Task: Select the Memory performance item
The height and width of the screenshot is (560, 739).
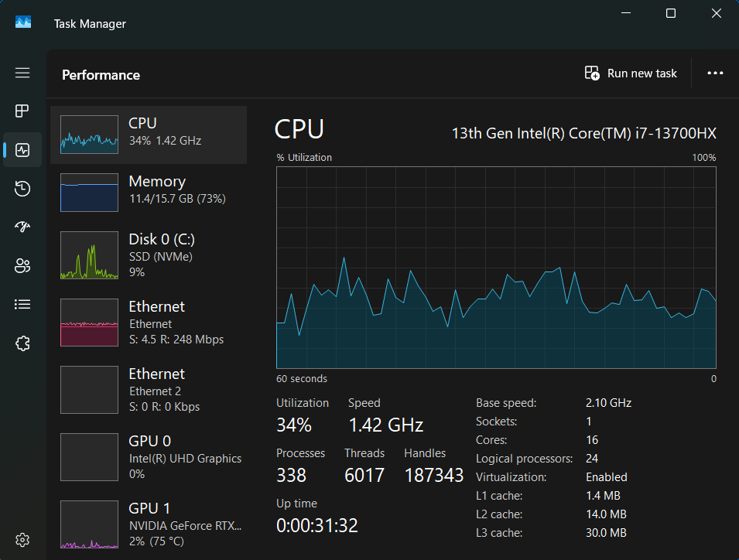Action: (x=149, y=191)
